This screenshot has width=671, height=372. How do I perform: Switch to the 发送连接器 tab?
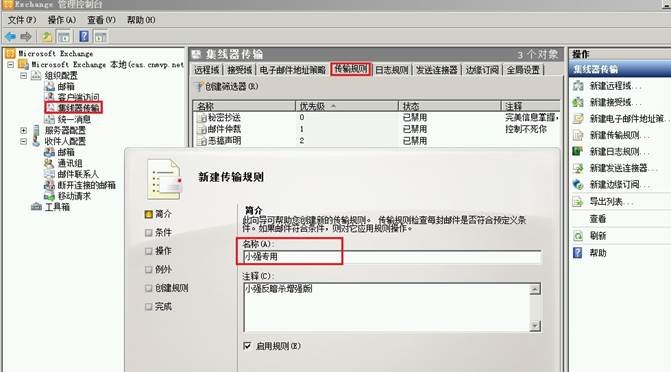436,70
